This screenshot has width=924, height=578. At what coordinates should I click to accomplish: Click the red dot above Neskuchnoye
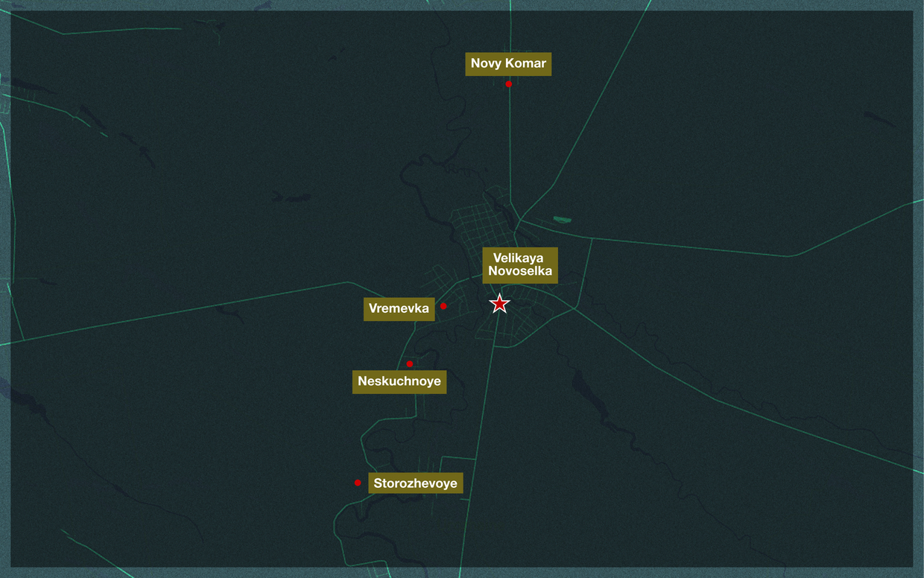(410, 363)
